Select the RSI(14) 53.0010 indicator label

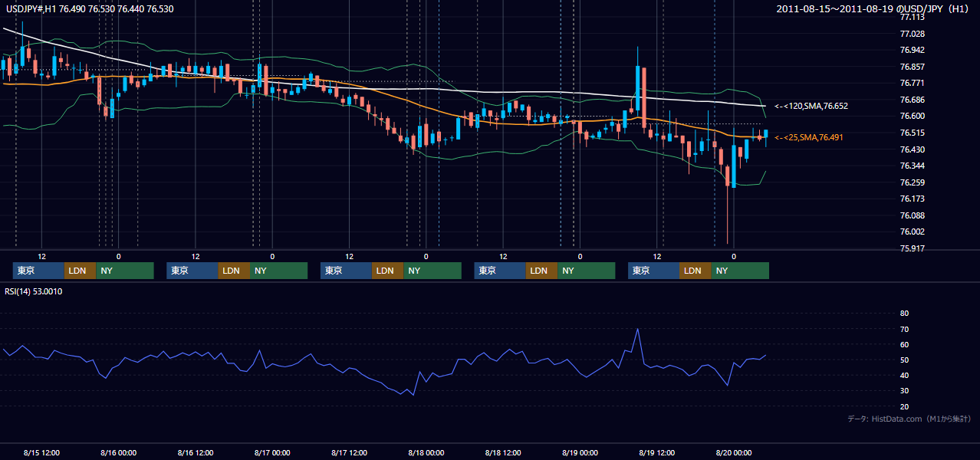34,291
